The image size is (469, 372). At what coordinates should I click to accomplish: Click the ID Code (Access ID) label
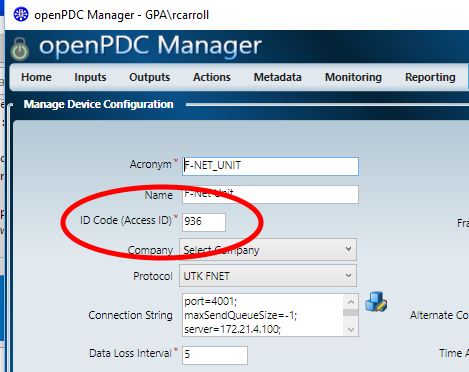[x=126, y=220]
